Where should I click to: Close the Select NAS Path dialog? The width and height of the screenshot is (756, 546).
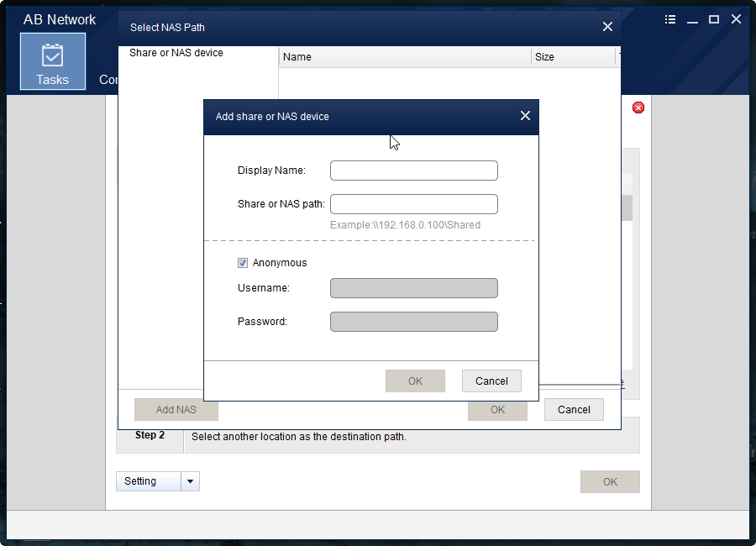click(x=607, y=27)
